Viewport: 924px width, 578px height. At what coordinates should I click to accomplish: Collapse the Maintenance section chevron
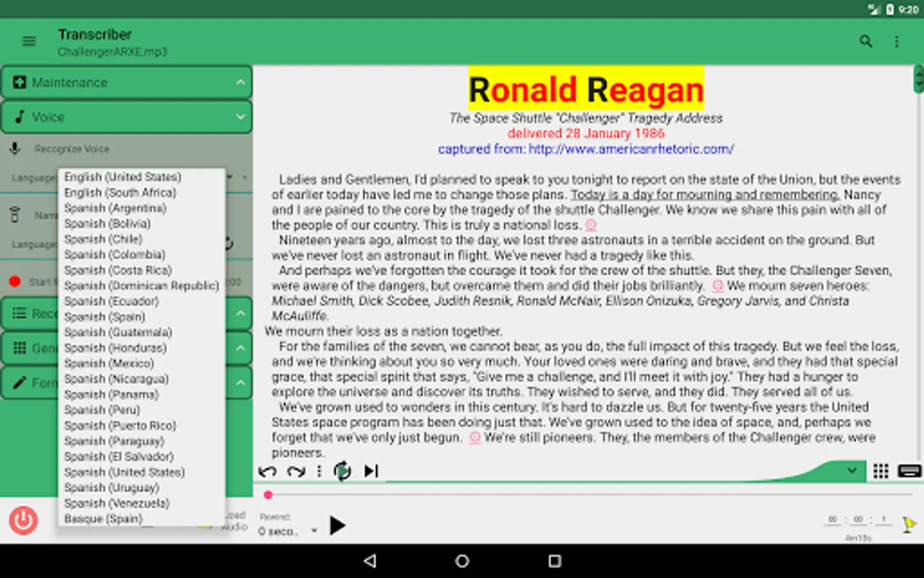pyautogui.click(x=240, y=82)
